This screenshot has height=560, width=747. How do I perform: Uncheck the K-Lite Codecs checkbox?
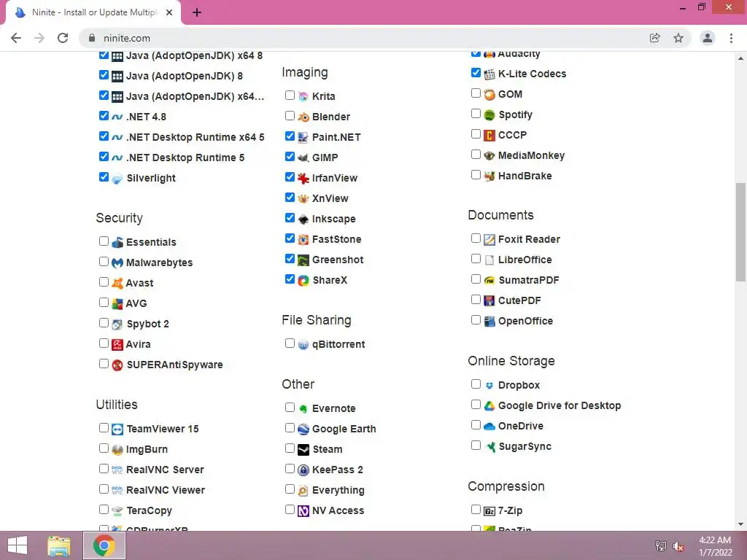[x=476, y=72]
